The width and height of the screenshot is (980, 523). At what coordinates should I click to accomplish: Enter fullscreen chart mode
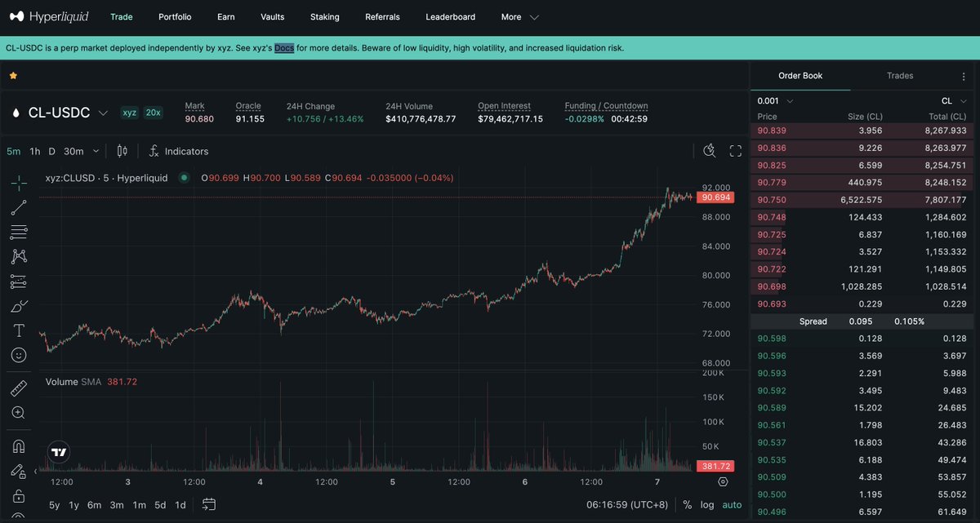tap(735, 150)
